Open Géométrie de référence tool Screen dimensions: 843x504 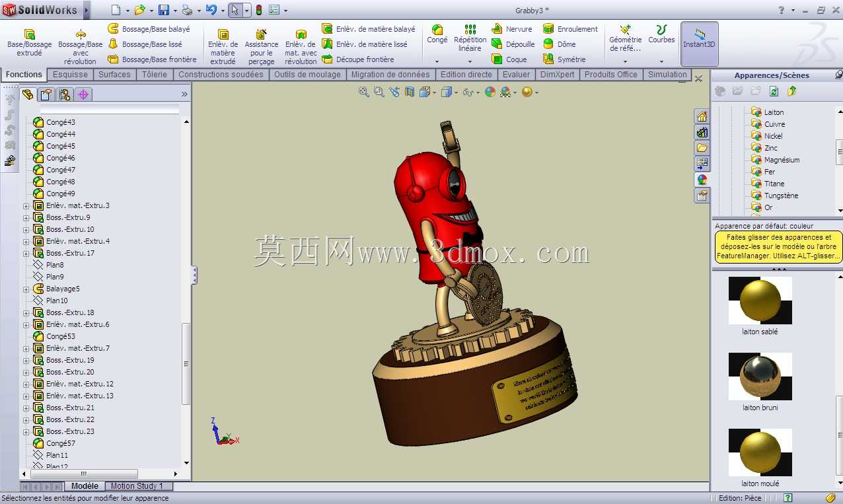point(625,38)
